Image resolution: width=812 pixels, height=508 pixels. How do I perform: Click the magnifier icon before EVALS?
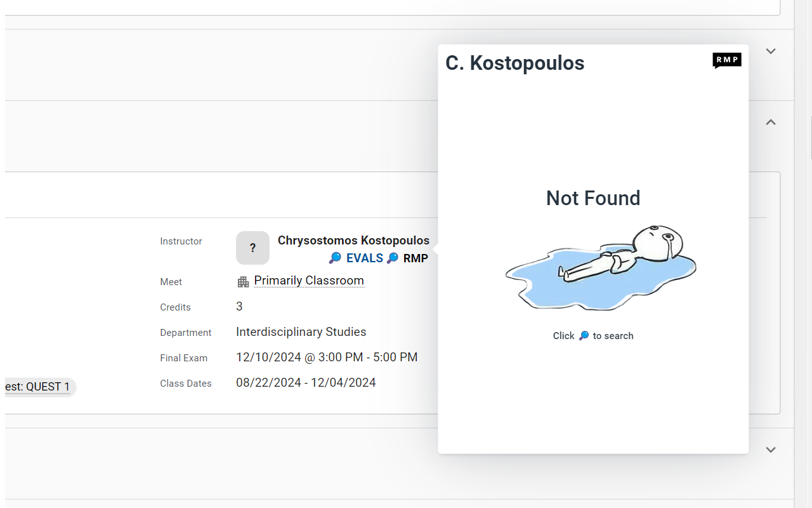[x=335, y=258]
